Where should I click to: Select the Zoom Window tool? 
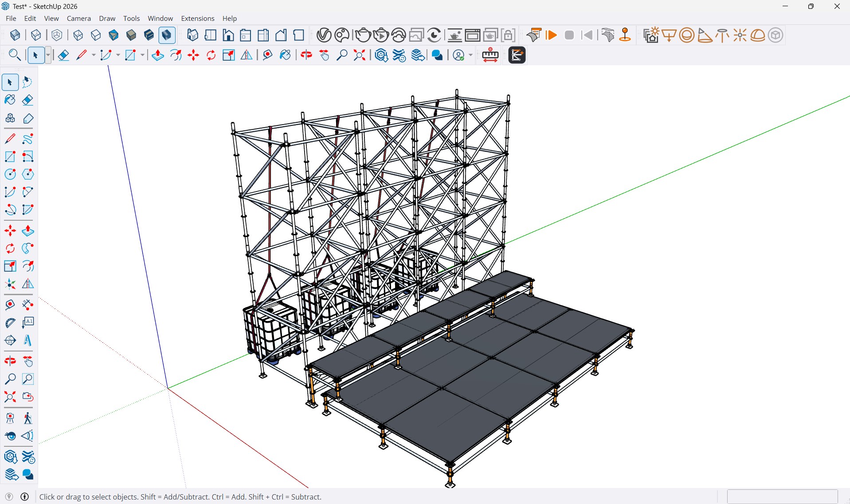pos(27,379)
